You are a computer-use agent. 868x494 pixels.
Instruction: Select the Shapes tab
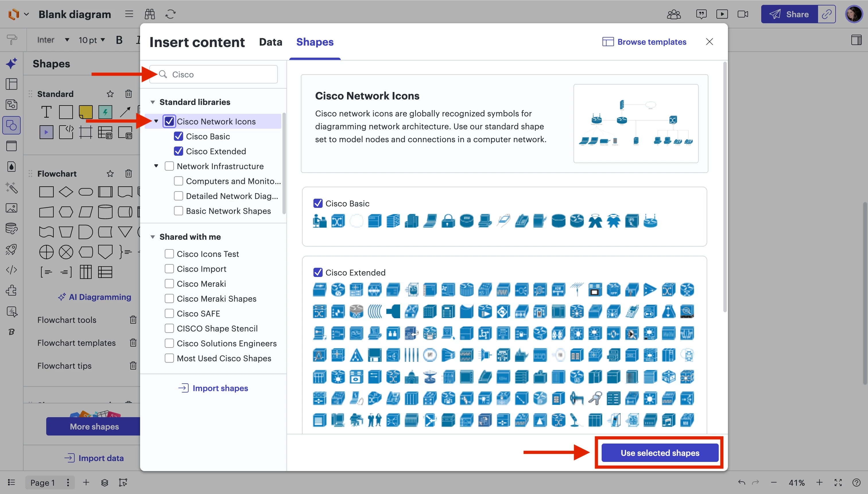click(315, 42)
